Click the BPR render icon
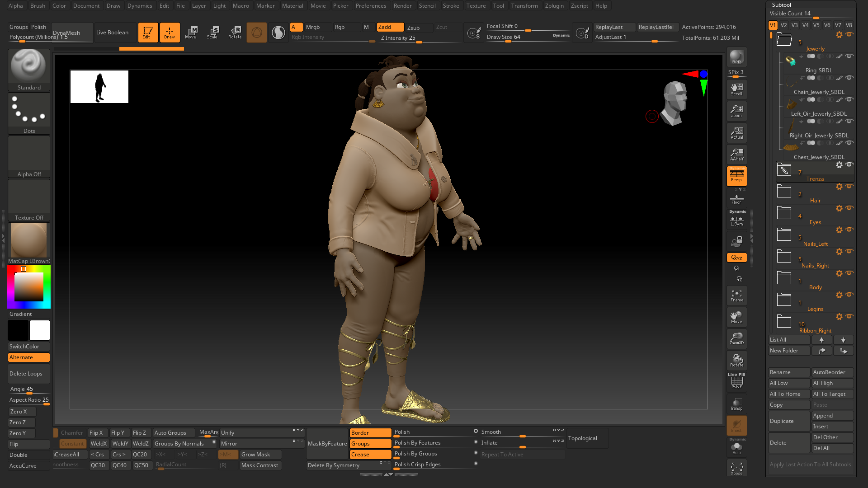This screenshot has width=868, height=488. [736, 57]
